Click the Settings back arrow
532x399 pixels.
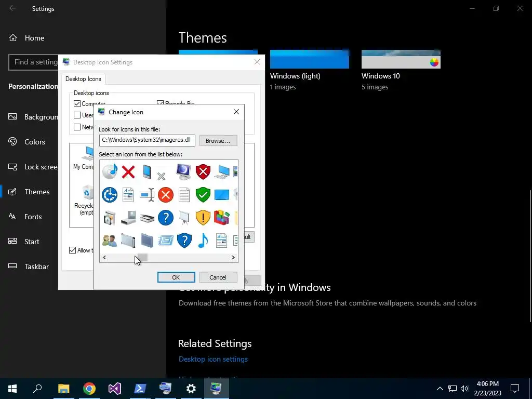[12, 8]
